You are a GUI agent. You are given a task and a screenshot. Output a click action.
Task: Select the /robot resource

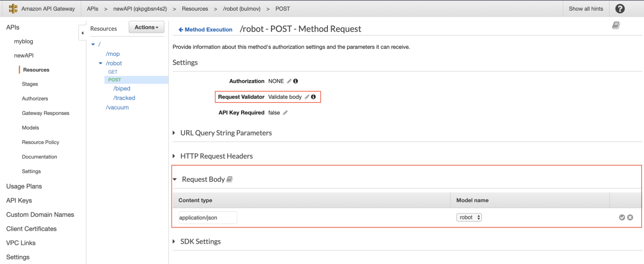tap(114, 63)
